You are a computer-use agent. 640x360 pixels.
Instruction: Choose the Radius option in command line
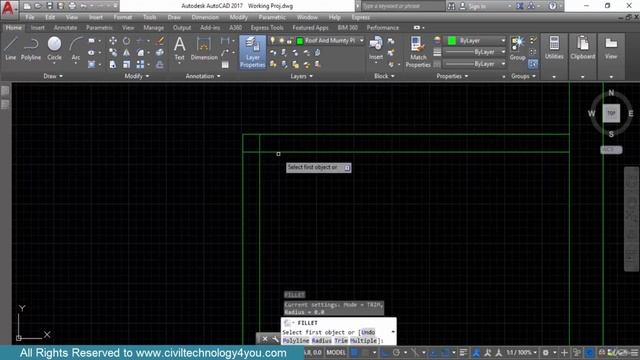(321, 340)
